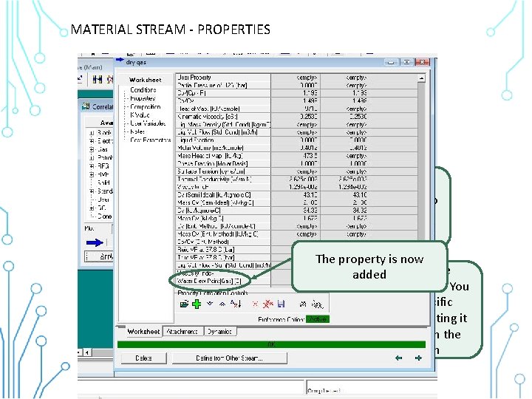Click the horizontal scroll left arrow in main window
The height and width of the screenshot is (399, 532).
point(87,353)
